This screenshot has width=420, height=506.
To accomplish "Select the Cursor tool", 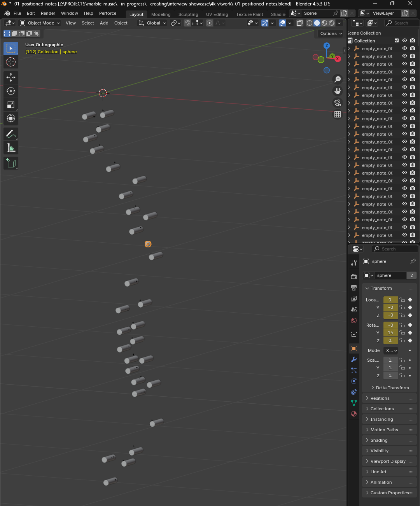I will click(x=10, y=62).
